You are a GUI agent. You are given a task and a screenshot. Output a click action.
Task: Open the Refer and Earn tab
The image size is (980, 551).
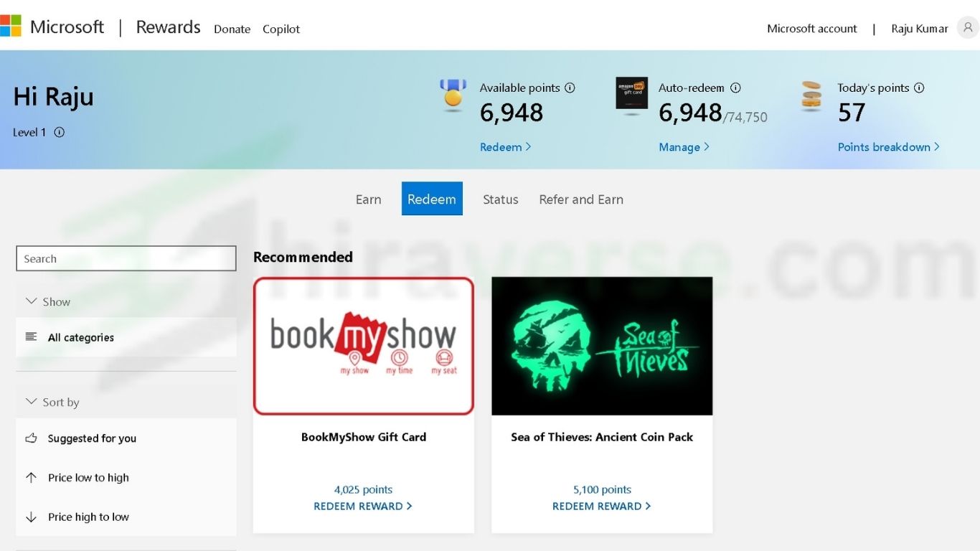pos(581,199)
